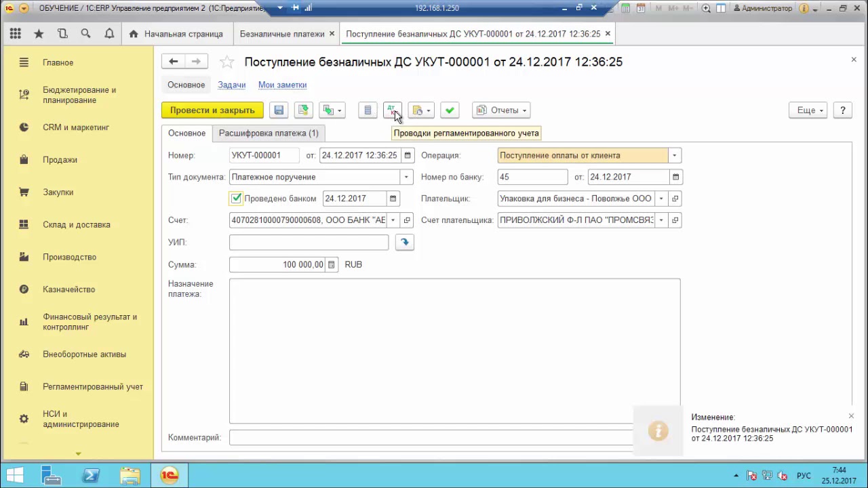Expand create-based-on toolbar dropdown
This screenshot has width=868, height=488.
point(332,110)
